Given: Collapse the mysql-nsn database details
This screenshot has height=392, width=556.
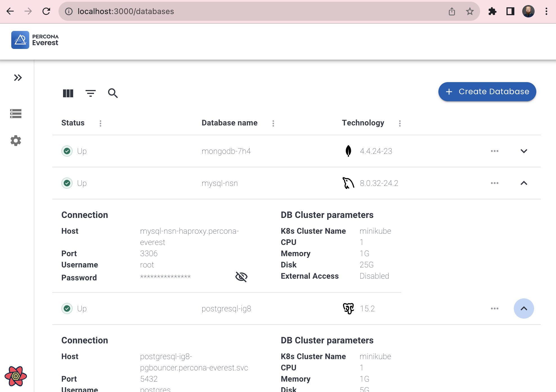Looking at the screenshot, I should [524, 183].
